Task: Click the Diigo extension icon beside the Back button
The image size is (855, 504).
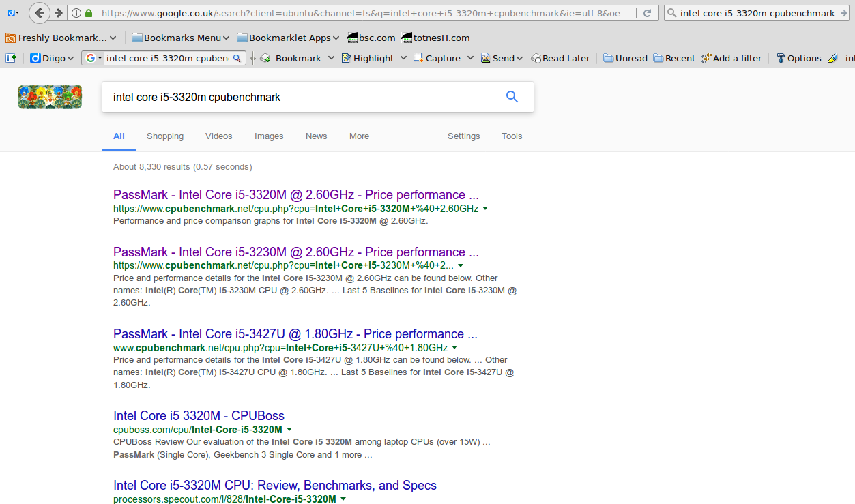Action: [x=13, y=13]
